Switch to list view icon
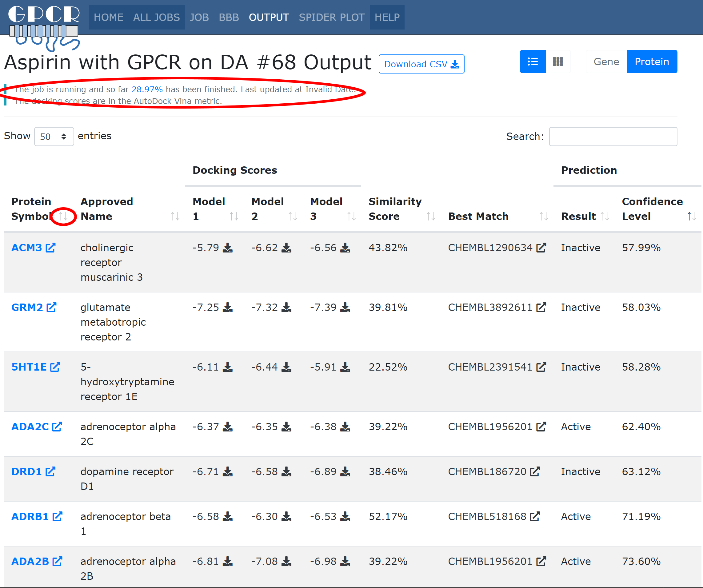Viewport: 703px width, 588px height. pos(532,62)
